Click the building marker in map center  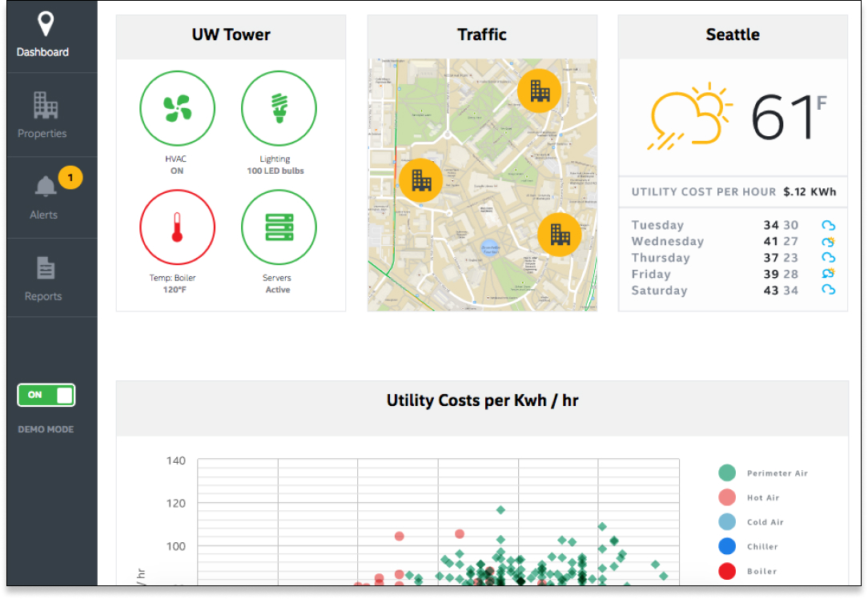422,181
